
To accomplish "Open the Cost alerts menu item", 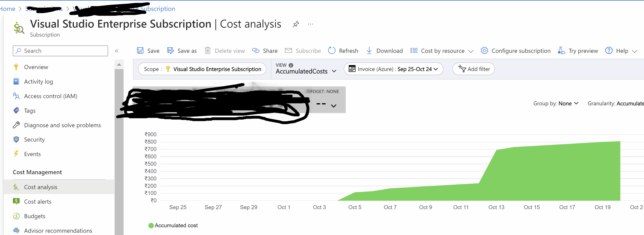I will pyautogui.click(x=38, y=202).
